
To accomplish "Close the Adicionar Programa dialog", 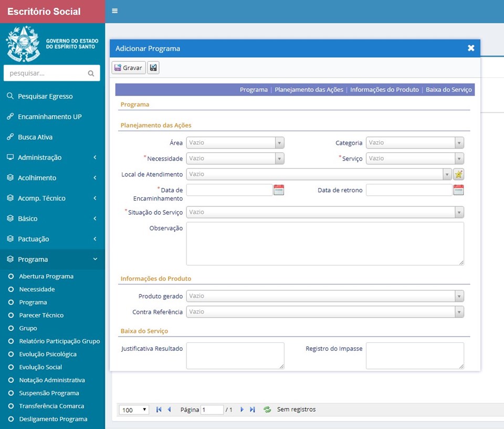I will (471, 48).
